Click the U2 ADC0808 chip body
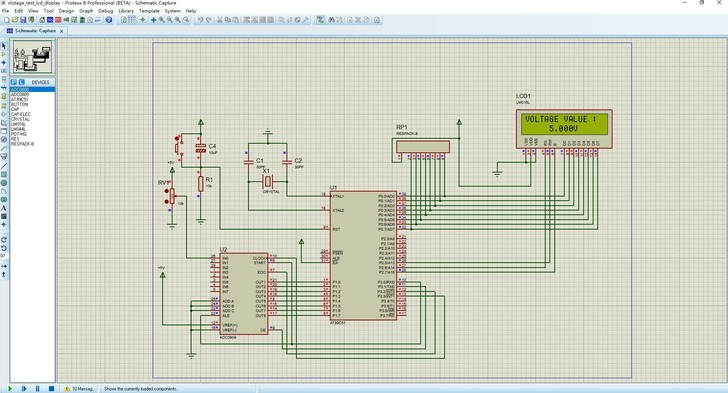This screenshot has height=393, width=728. (243, 294)
